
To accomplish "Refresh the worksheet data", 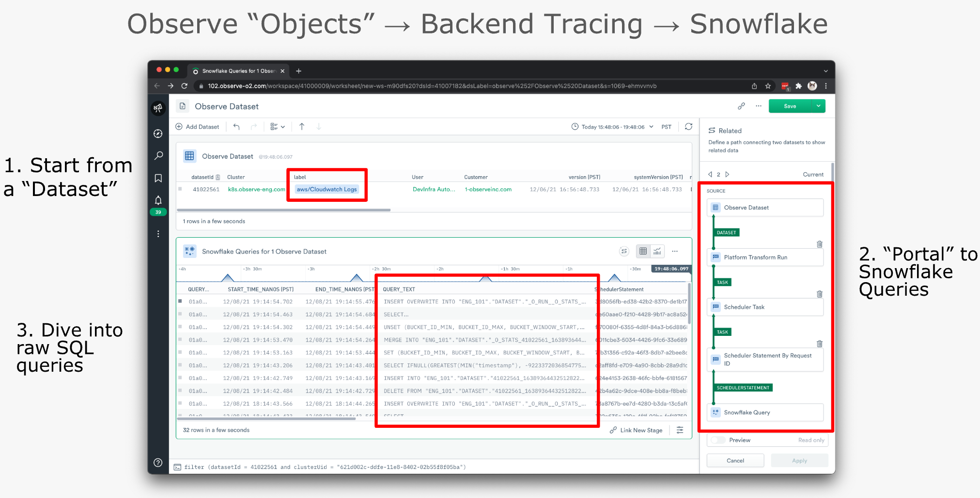I will [688, 127].
